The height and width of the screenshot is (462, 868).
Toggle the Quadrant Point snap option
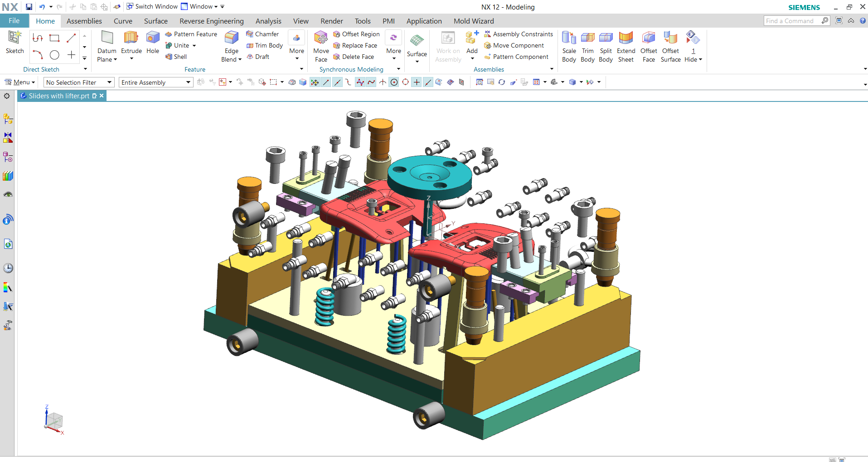click(405, 82)
